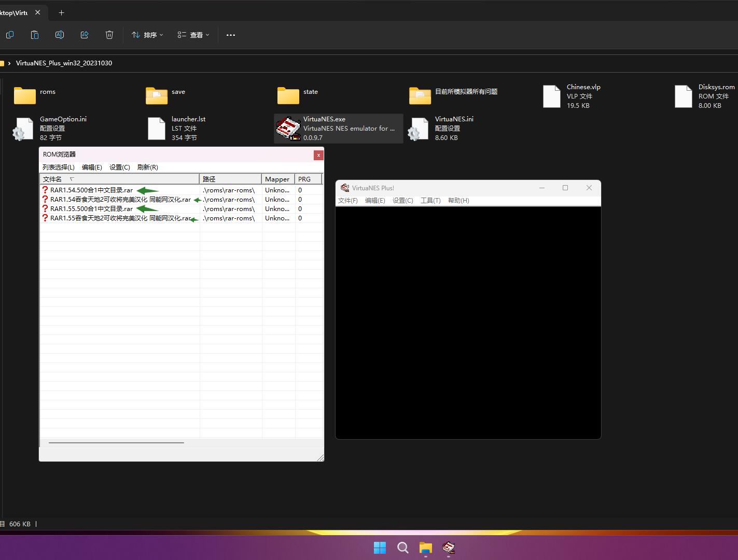Open 文件(F) menu in VirtuaNES Plus
738x560 pixels.
(x=348, y=201)
